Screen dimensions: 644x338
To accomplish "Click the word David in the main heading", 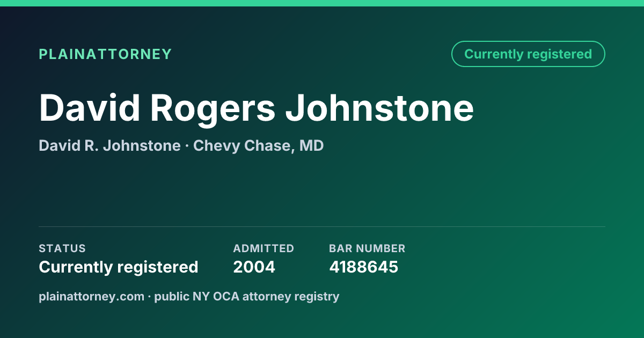I will 89,108.
